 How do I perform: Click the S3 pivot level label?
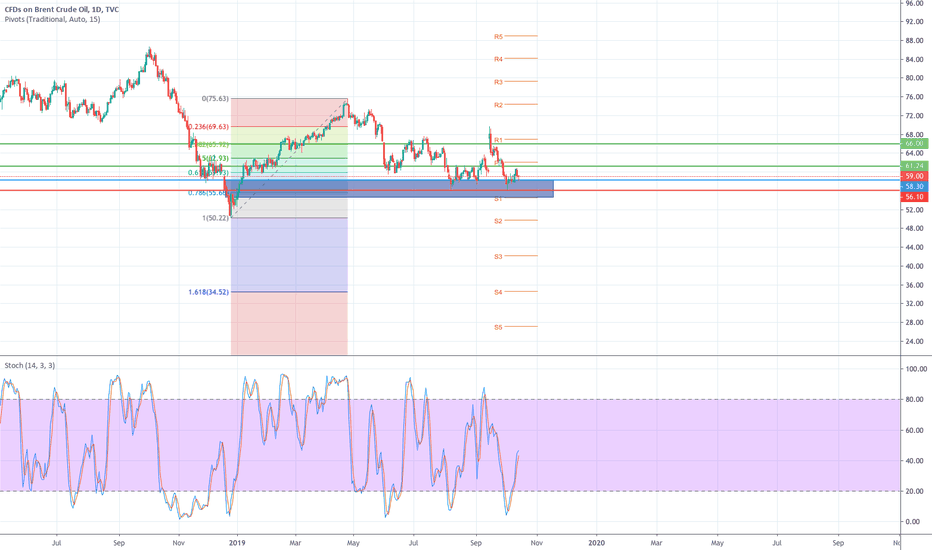[498, 257]
